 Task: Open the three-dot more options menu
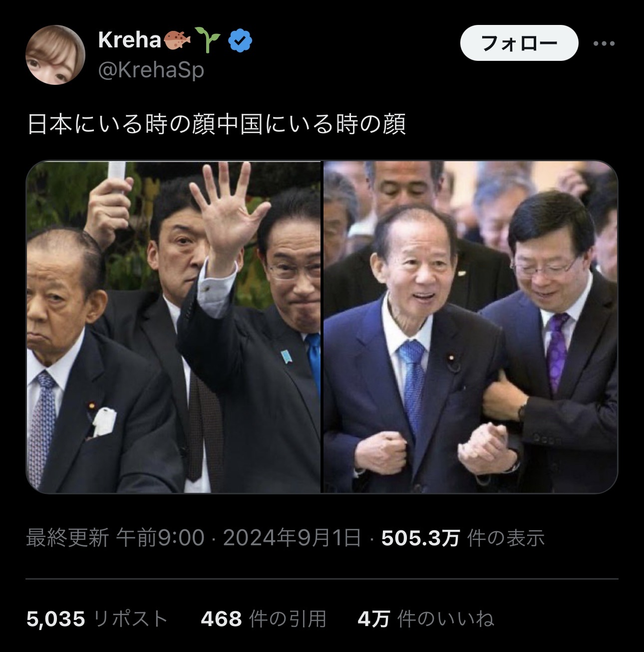tap(604, 43)
